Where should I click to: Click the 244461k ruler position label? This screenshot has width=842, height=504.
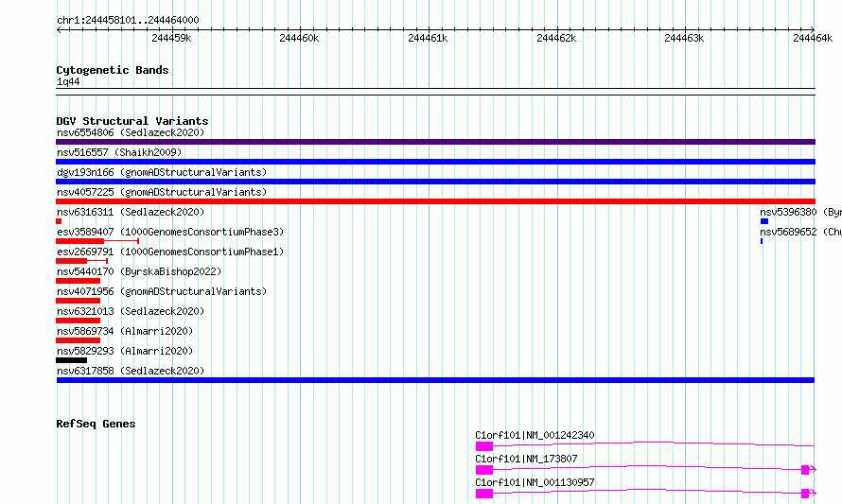tap(428, 38)
